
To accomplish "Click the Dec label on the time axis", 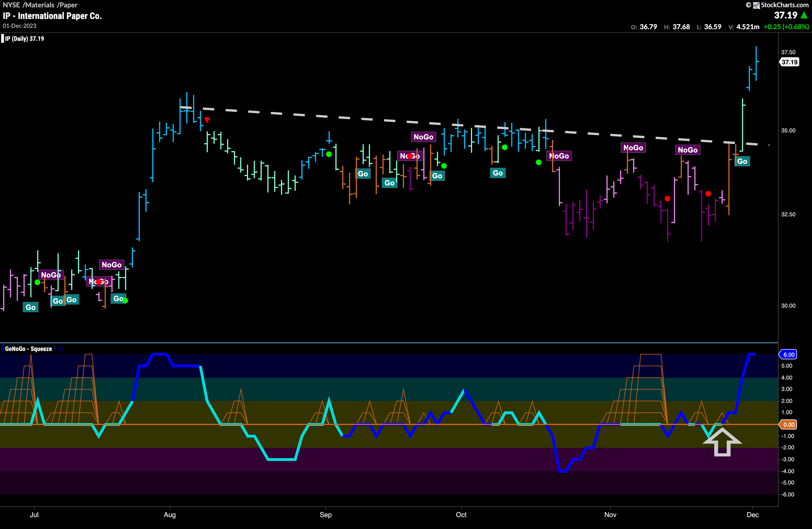I will tap(752, 515).
